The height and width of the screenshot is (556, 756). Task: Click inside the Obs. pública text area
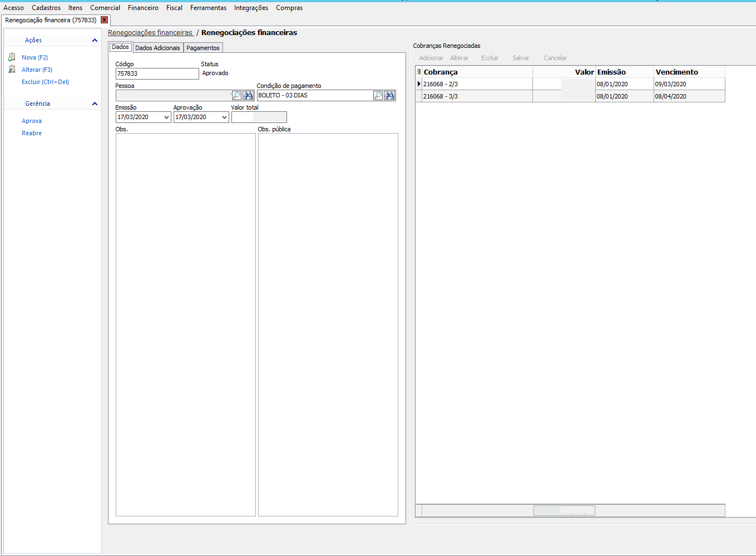pyautogui.click(x=328, y=325)
